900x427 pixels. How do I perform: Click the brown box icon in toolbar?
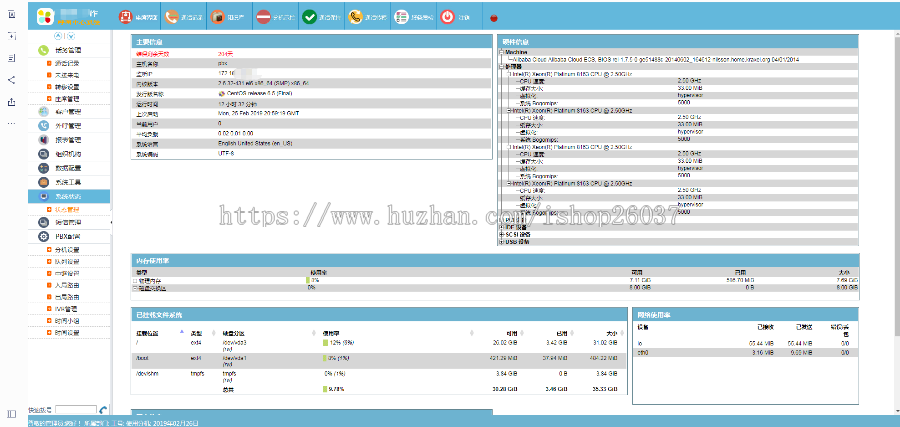coord(217,17)
